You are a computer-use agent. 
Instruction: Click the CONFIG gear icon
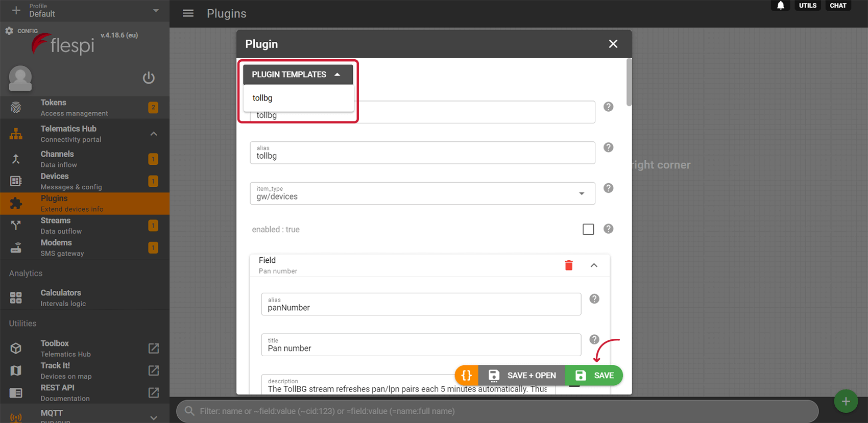click(x=9, y=31)
